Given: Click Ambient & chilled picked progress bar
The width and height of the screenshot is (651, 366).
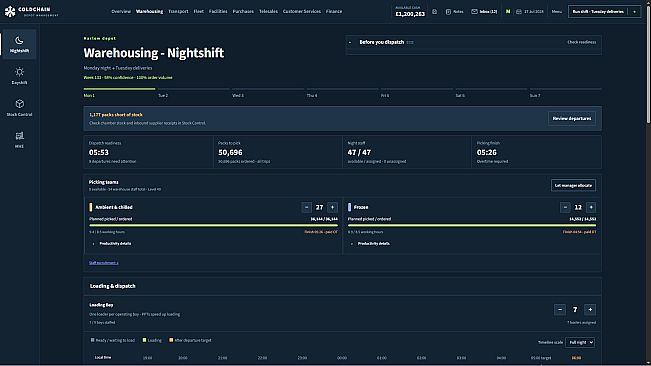Looking at the screenshot, I should [213, 225].
